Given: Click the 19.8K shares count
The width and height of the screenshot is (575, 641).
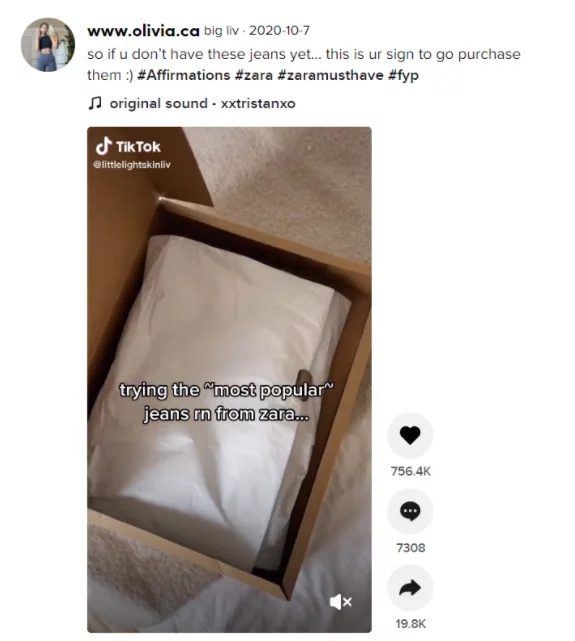Looking at the screenshot, I should [410, 624].
